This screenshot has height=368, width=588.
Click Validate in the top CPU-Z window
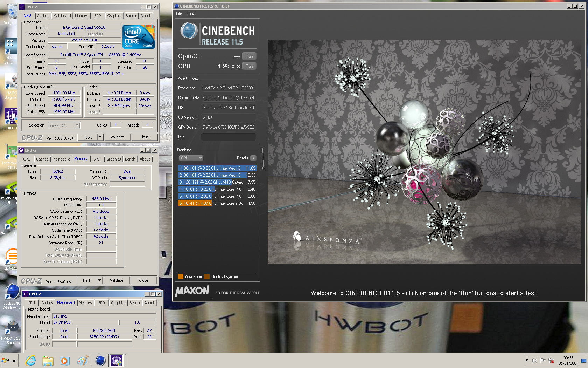(x=117, y=137)
